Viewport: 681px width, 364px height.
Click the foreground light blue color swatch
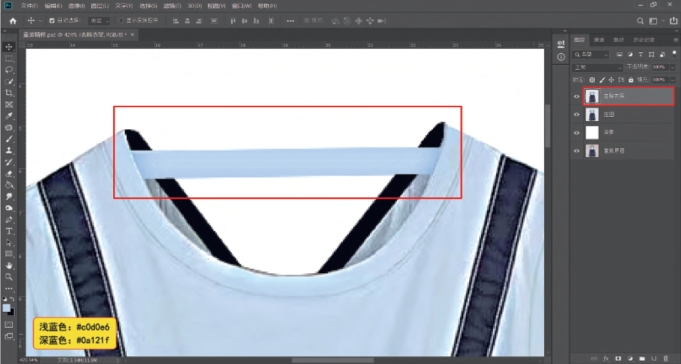click(7, 308)
